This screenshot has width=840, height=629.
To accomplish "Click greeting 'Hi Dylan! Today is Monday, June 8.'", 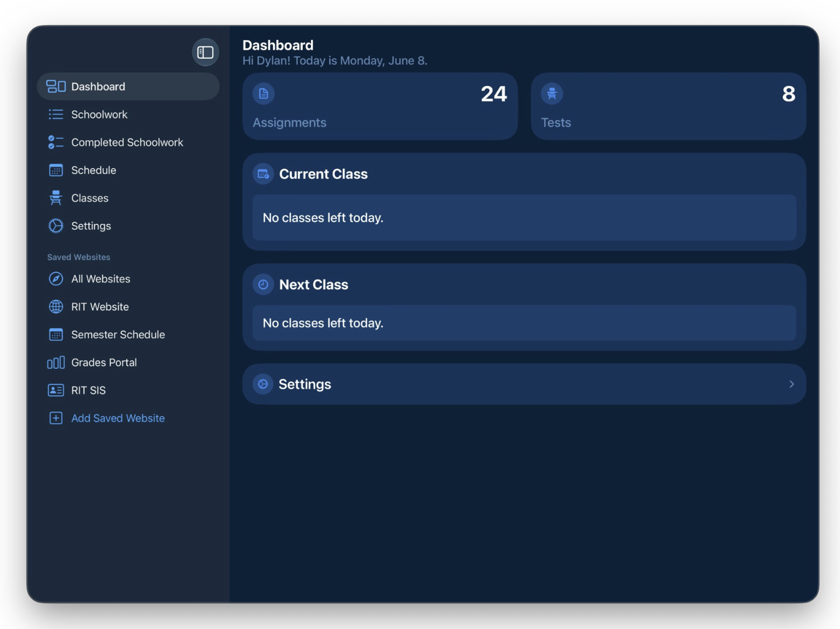I will tap(335, 61).
